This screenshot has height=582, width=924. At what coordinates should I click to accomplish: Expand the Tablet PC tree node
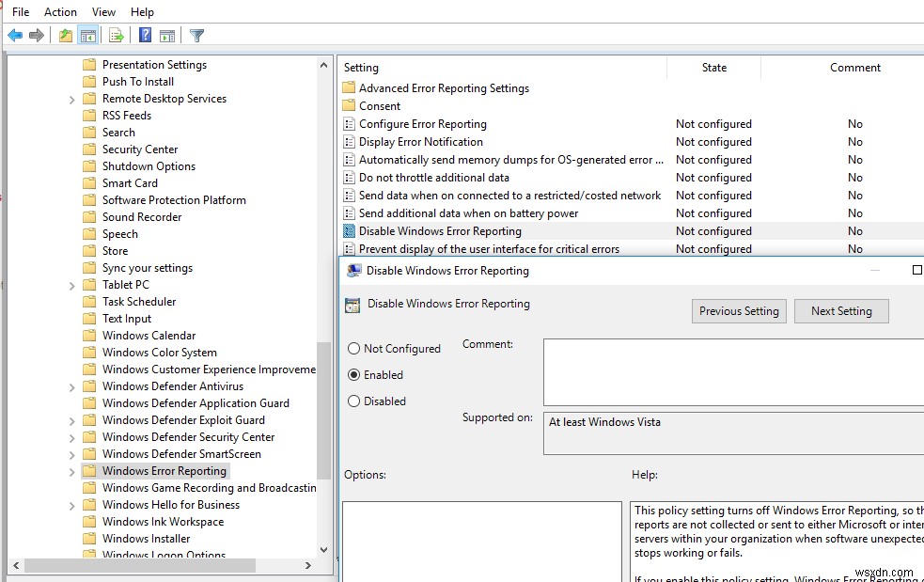tap(74, 284)
